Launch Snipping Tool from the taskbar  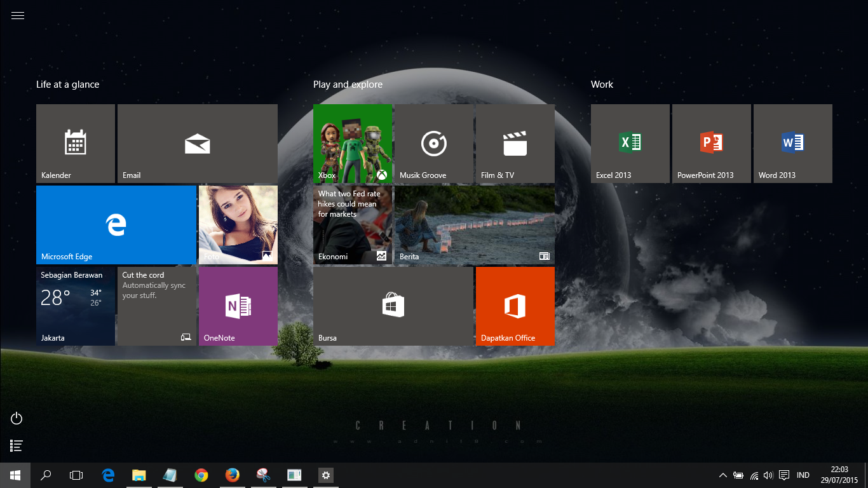point(263,475)
